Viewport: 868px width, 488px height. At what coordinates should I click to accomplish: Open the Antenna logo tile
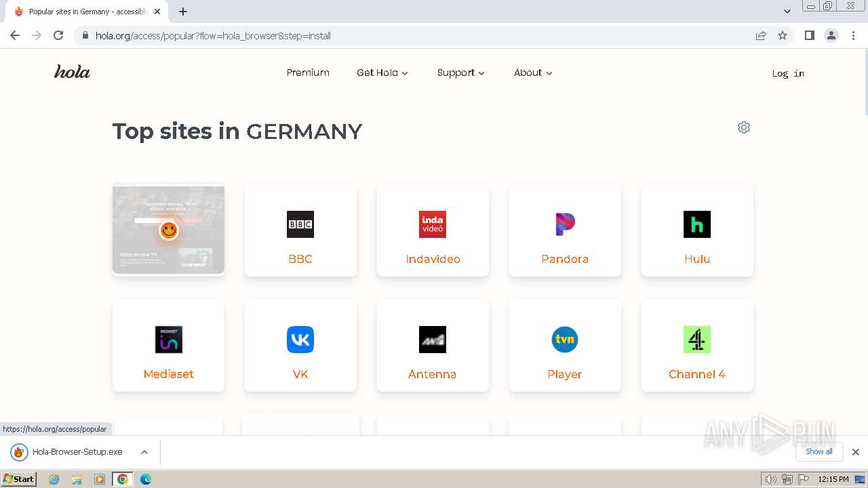pos(433,340)
